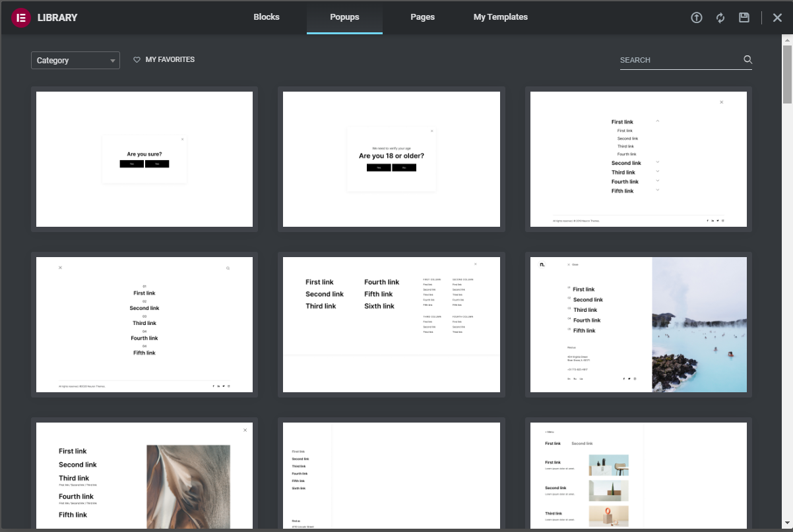The image size is (793, 532).
Task: Click the save template disk icon
Action: [744, 18]
